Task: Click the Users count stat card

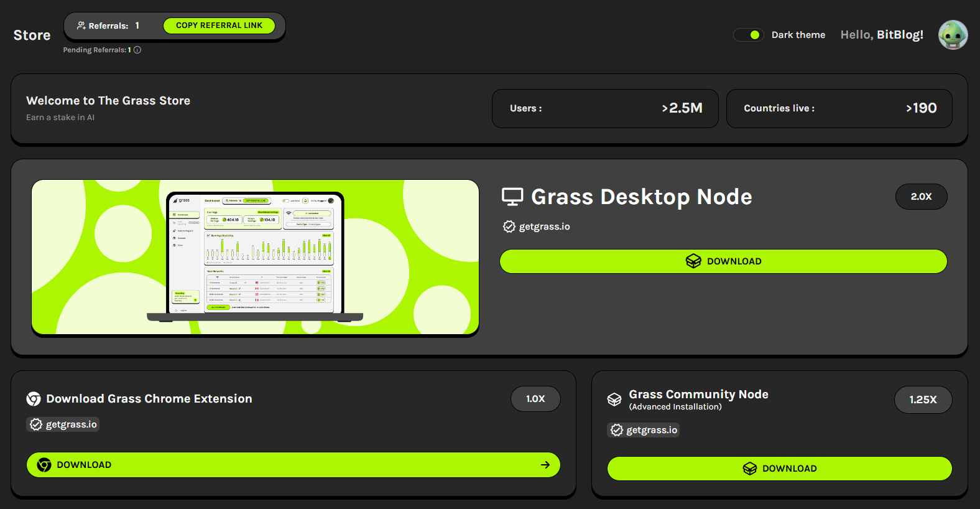Action: 605,108
